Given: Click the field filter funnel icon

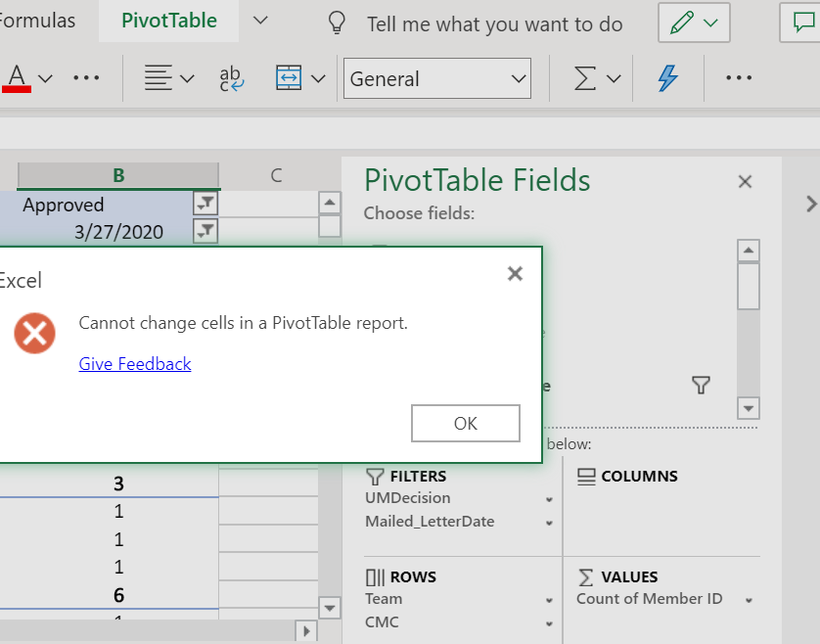Looking at the screenshot, I should click(701, 385).
